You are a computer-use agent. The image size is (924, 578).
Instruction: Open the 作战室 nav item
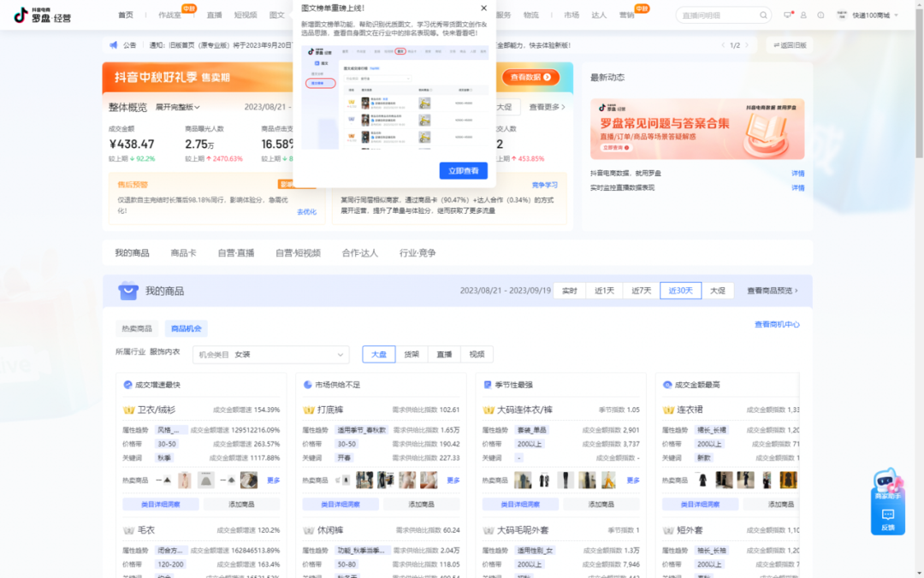169,15
